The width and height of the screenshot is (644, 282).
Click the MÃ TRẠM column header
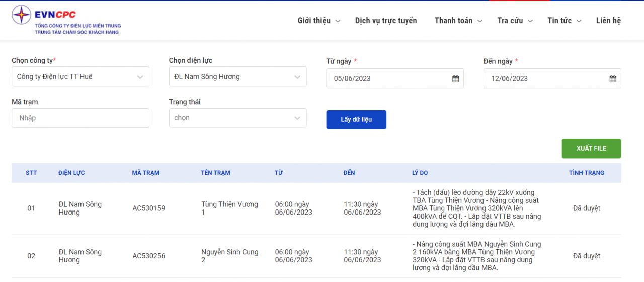[146, 173]
